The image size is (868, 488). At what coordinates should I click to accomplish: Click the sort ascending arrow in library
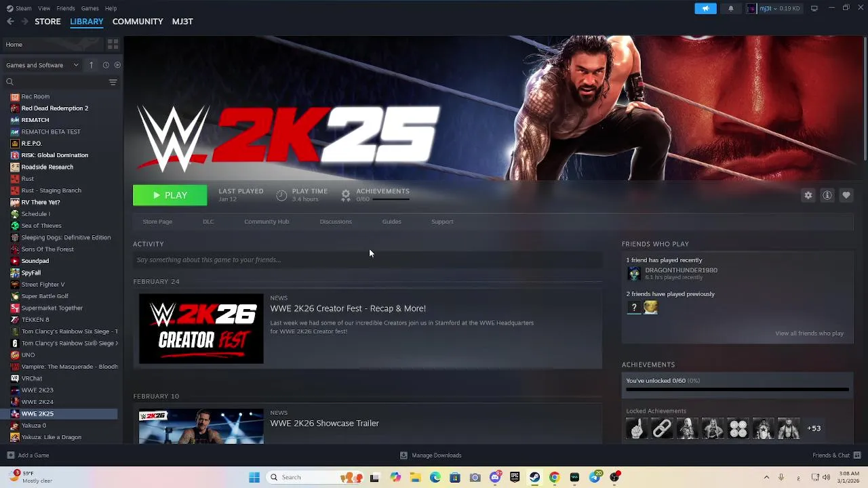[91, 65]
